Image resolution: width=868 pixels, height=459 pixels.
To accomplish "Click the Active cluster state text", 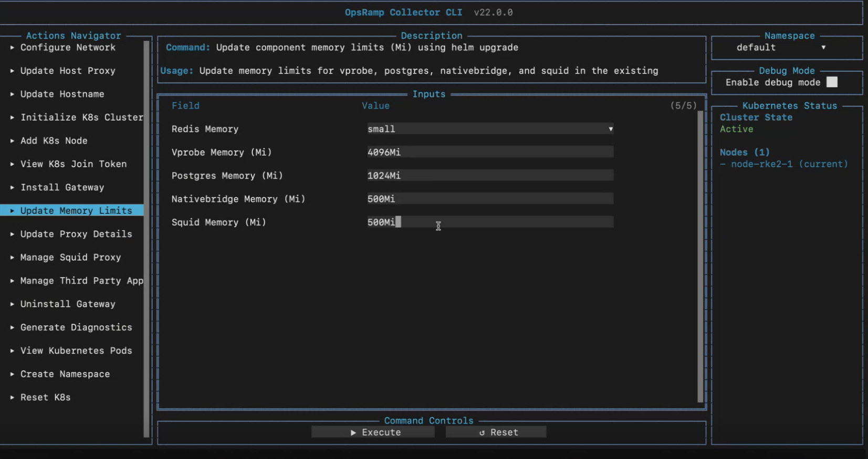I will pos(737,129).
